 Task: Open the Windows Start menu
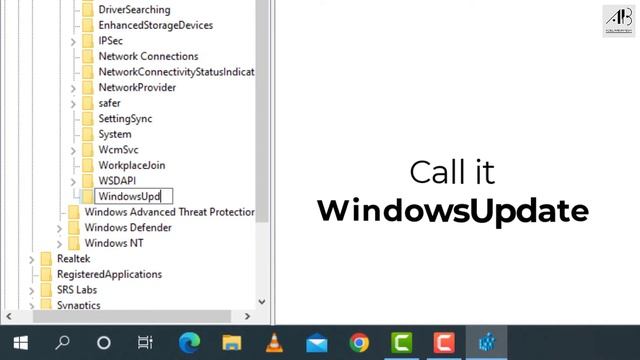click(x=20, y=343)
